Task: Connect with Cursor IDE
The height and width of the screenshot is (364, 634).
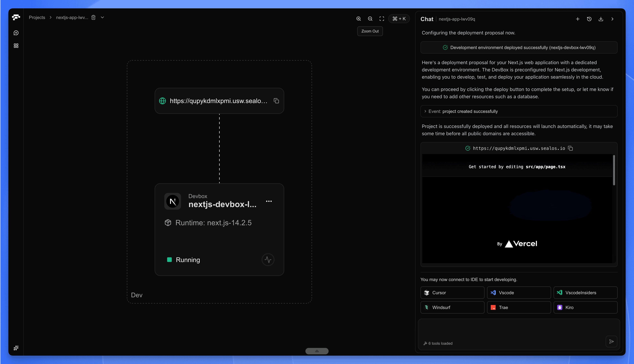Action: point(452,292)
